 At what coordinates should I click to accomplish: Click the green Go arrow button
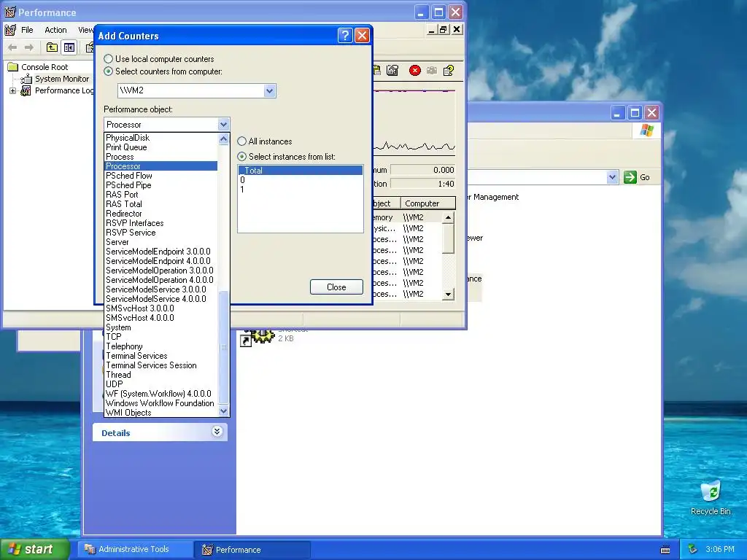(630, 177)
